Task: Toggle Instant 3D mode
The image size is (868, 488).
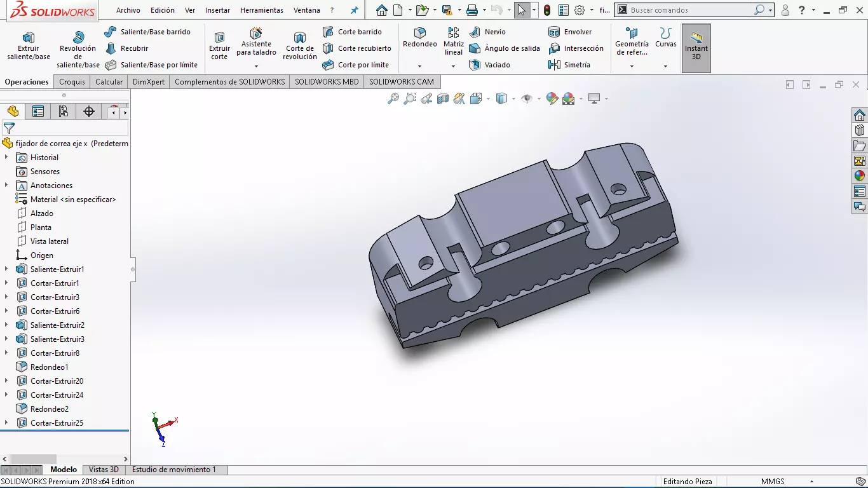Action: pos(696,48)
